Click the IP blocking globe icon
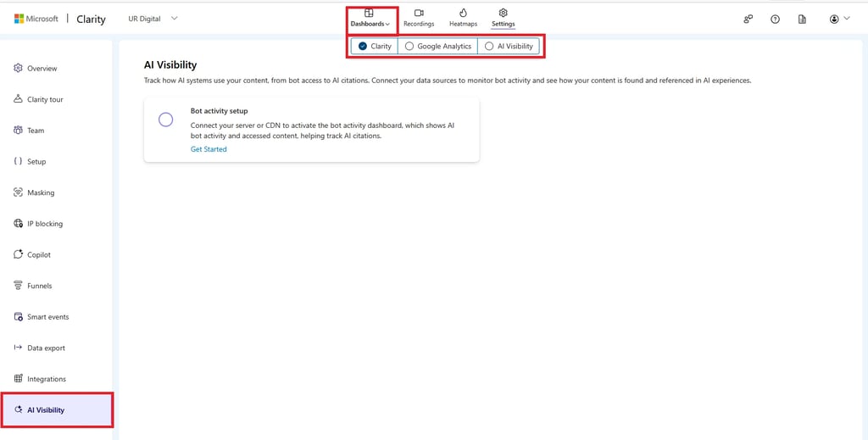This screenshot has height=440, width=868. (x=18, y=224)
